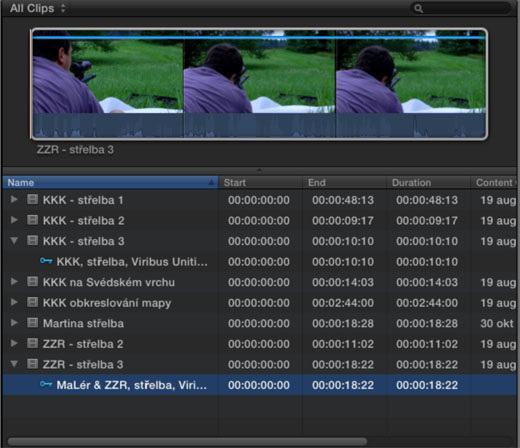
Task: Click the magnifier icon in the search field
Action: point(418,8)
